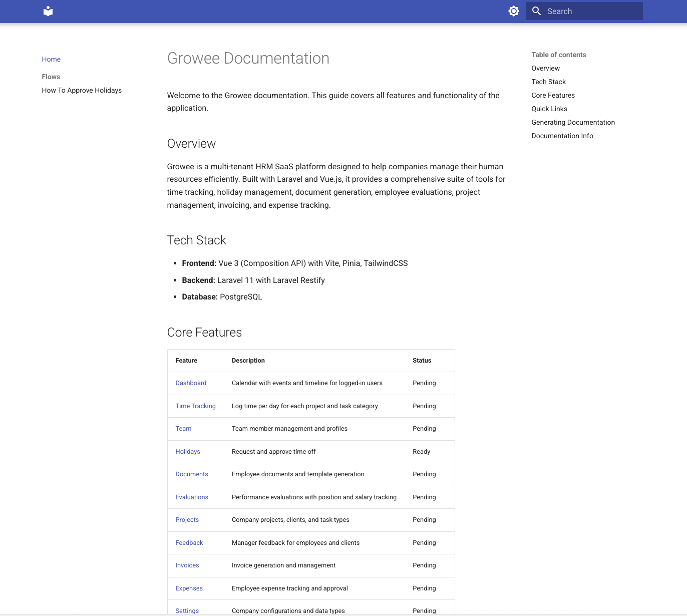This screenshot has height=616, width=687.
Task: Click the Pending status in Dashboard row
Action: pyautogui.click(x=424, y=383)
